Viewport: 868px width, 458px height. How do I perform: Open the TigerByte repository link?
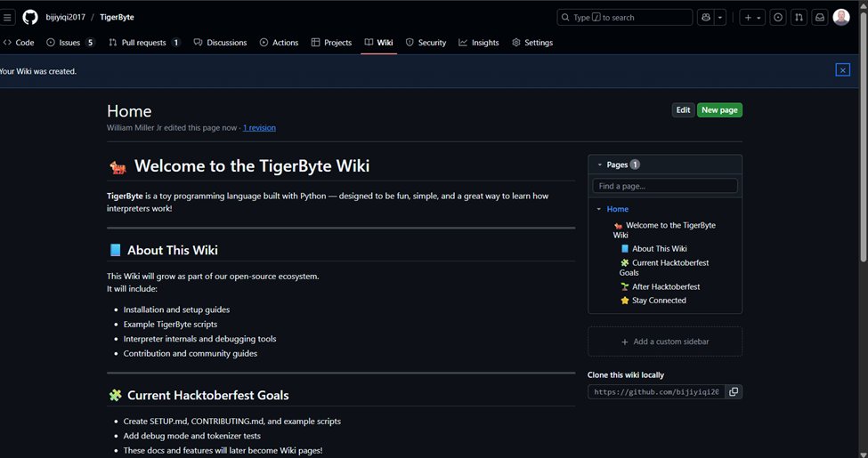[117, 17]
